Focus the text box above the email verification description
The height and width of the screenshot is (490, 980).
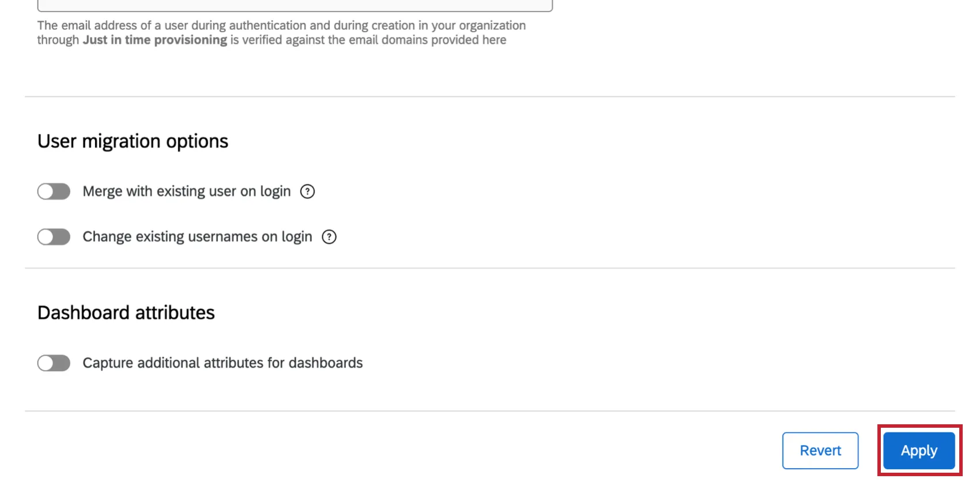[x=294, y=5]
